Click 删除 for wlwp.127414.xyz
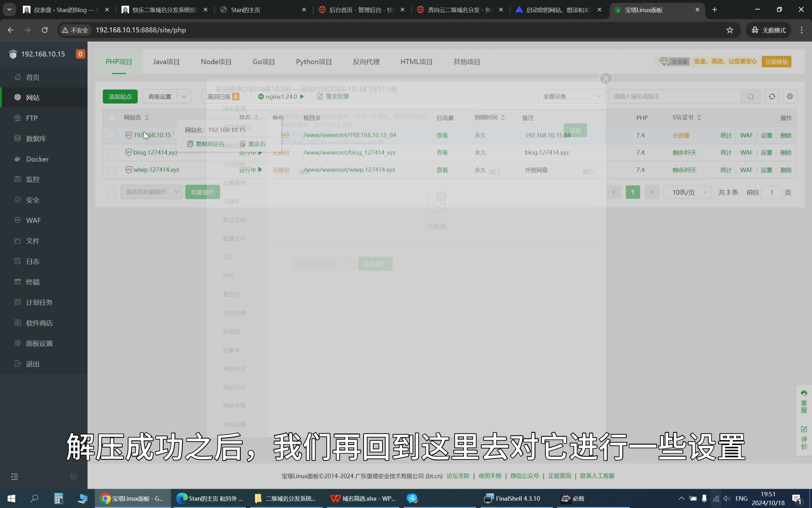 pyautogui.click(x=786, y=170)
